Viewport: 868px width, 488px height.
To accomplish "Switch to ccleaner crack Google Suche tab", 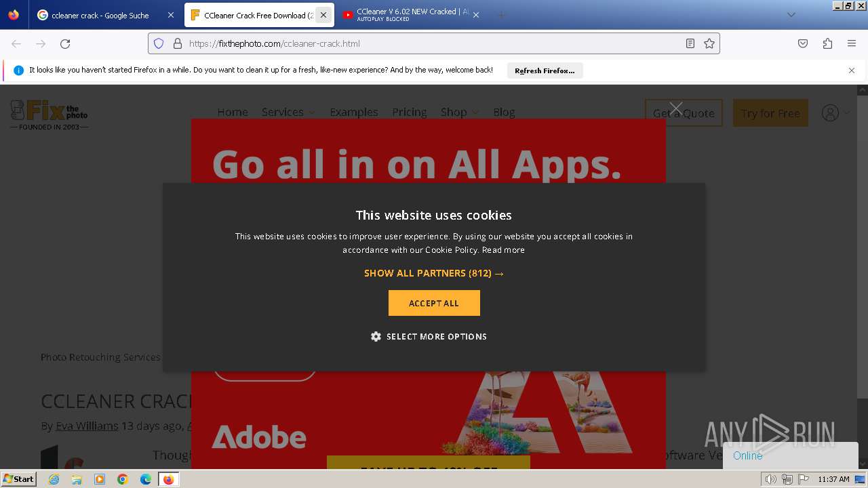I will click(106, 15).
